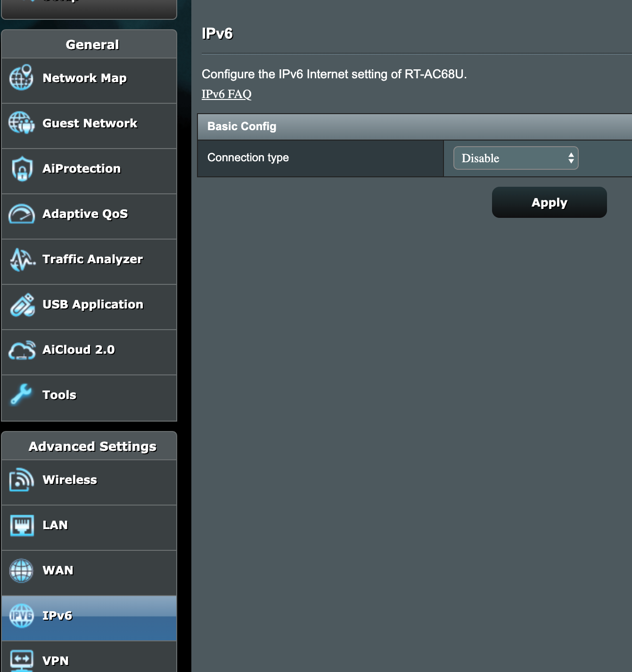This screenshot has height=672, width=632.
Task: Click the IPv6 globe icon
Action: pos(21,615)
